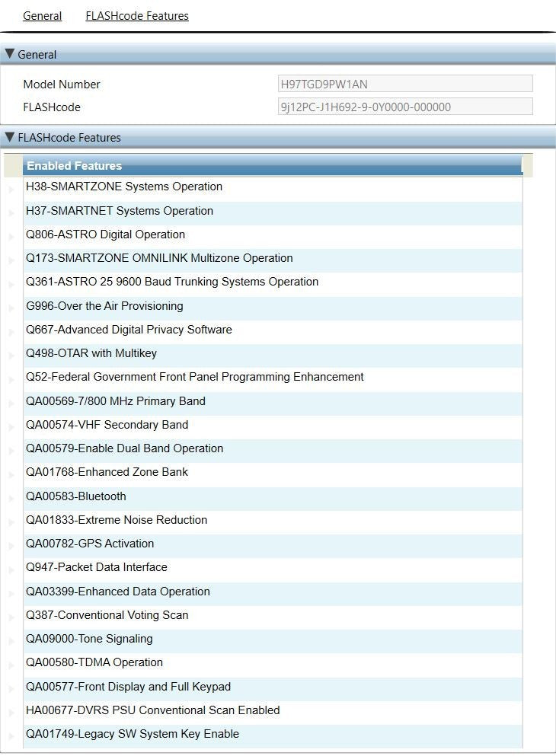The width and height of the screenshot is (556, 756).
Task: Collapse the FLASHcode Features section triangle
Action: pyautogui.click(x=9, y=137)
